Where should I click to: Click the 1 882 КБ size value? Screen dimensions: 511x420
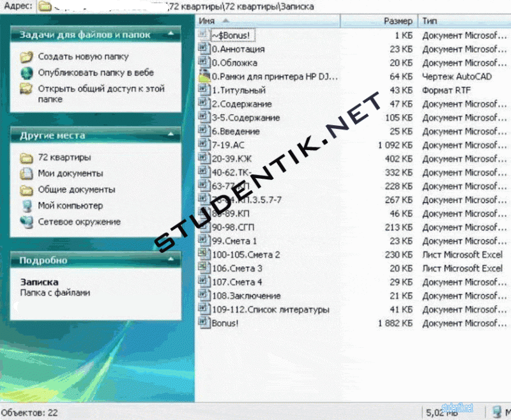(395, 323)
